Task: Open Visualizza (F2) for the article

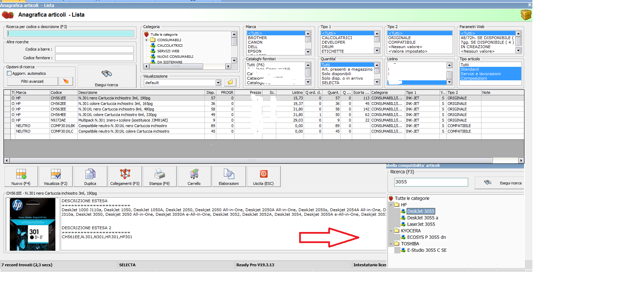Action: 56,177
